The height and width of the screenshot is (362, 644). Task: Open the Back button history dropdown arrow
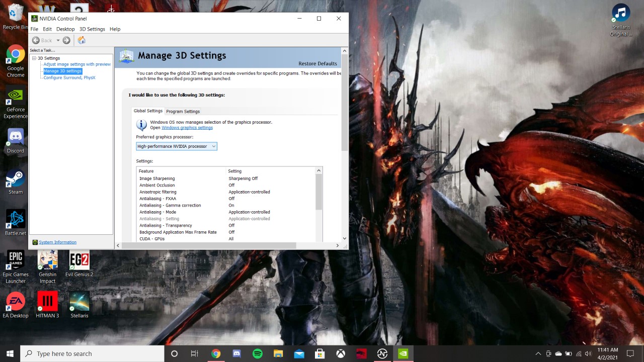click(x=58, y=40)
